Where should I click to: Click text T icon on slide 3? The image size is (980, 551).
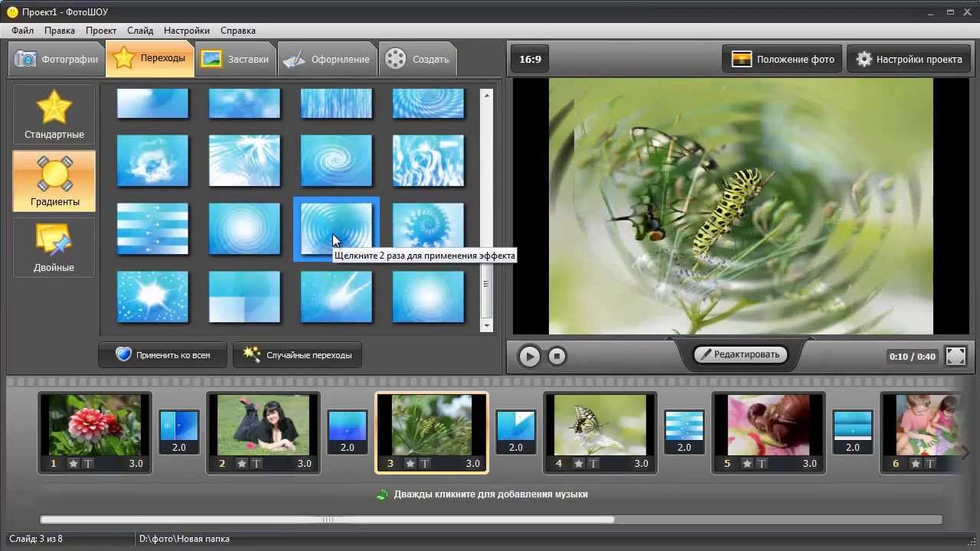tap(425, 464)
